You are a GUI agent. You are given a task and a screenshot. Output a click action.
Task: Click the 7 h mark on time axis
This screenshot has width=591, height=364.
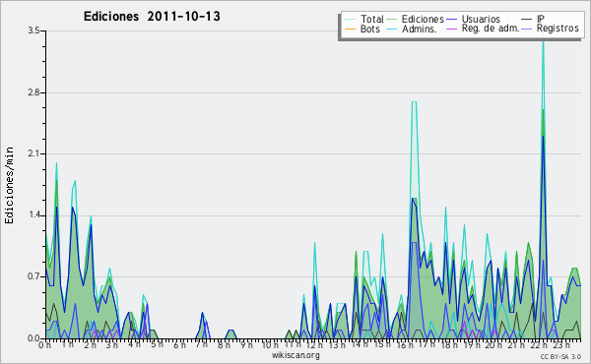tap(201, 344)
